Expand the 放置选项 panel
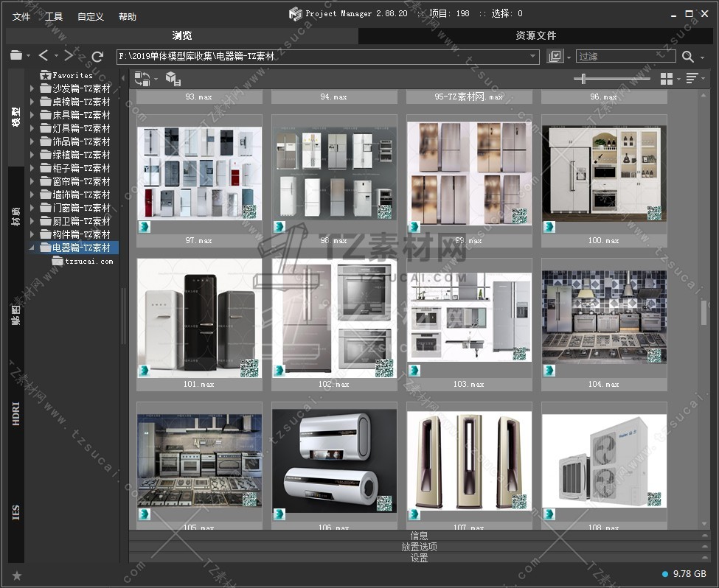719x588 pixels. click(419, 547)
